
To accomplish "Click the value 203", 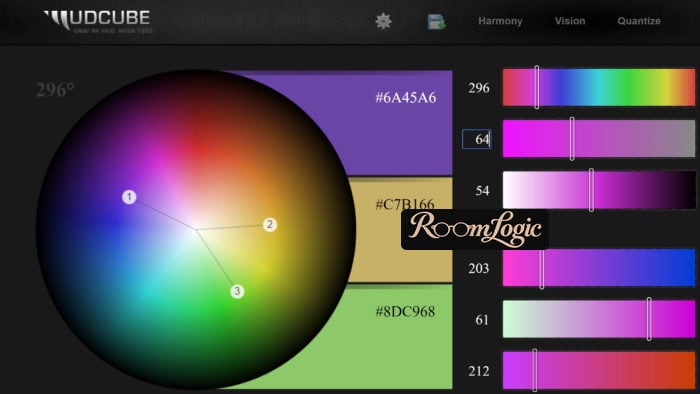I will 479,268.
